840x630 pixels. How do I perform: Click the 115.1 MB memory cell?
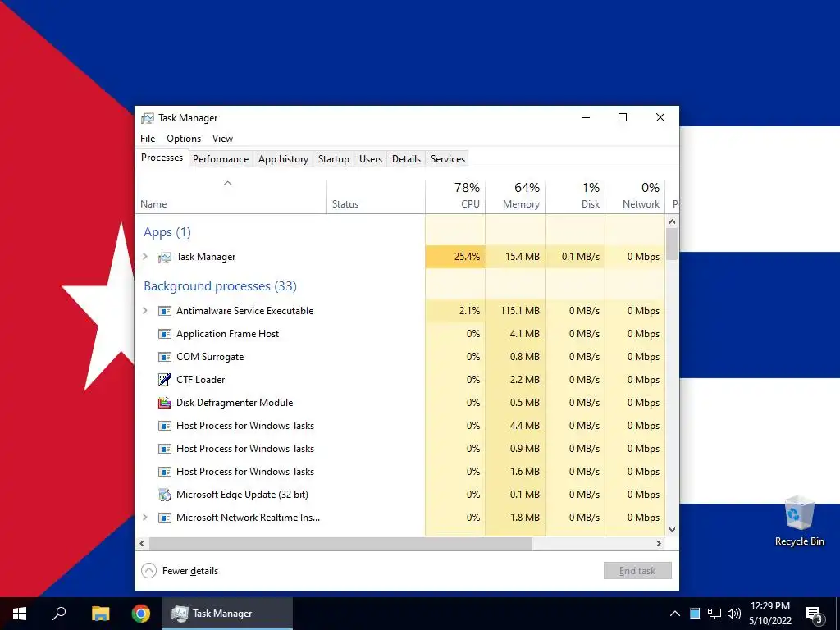pyautogui.click(x=515, y=311)
